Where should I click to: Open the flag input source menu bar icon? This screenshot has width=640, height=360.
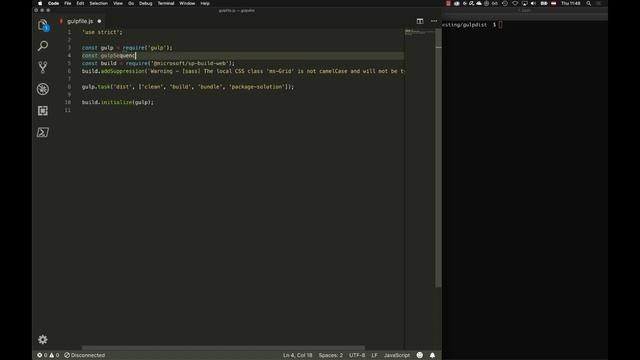tap(553, 3)
